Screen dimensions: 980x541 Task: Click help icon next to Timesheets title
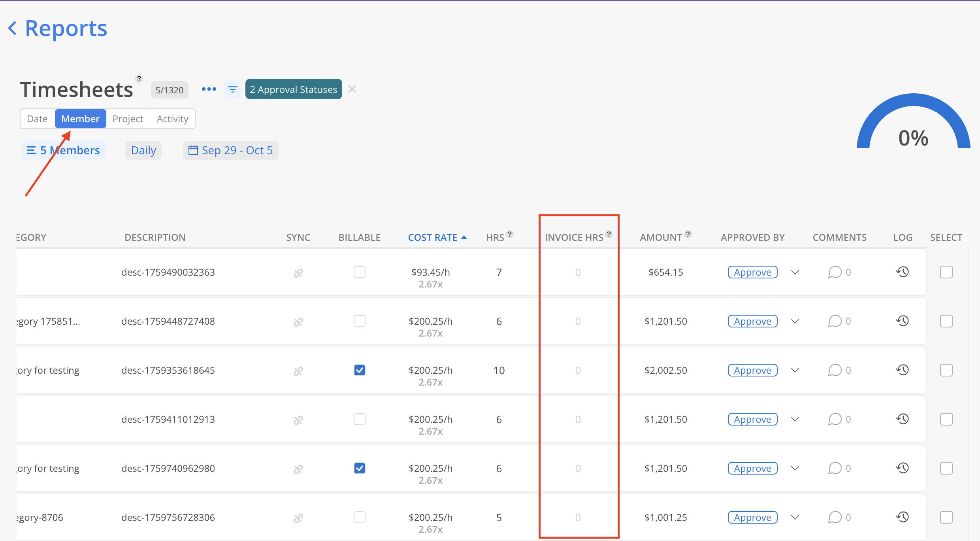coord(139,78)
